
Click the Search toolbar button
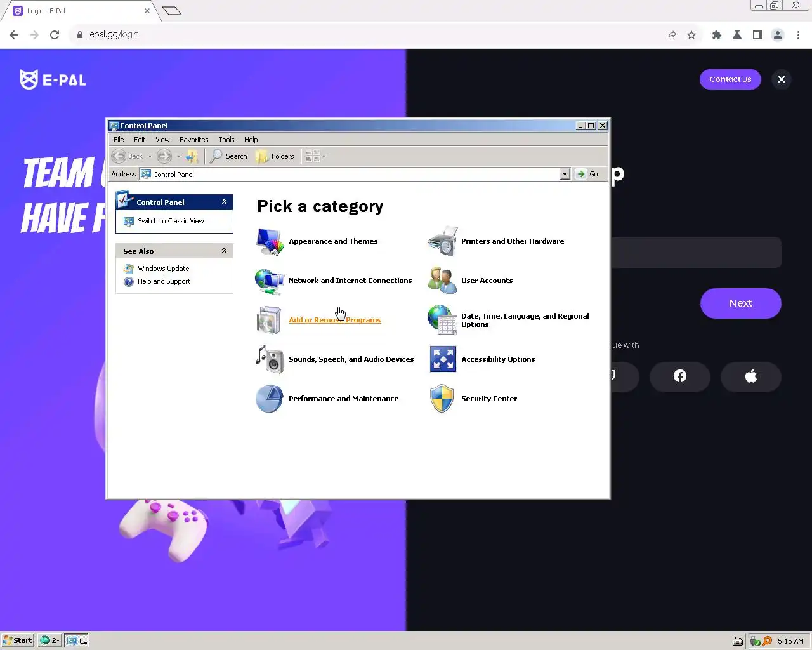click(229, 156)
